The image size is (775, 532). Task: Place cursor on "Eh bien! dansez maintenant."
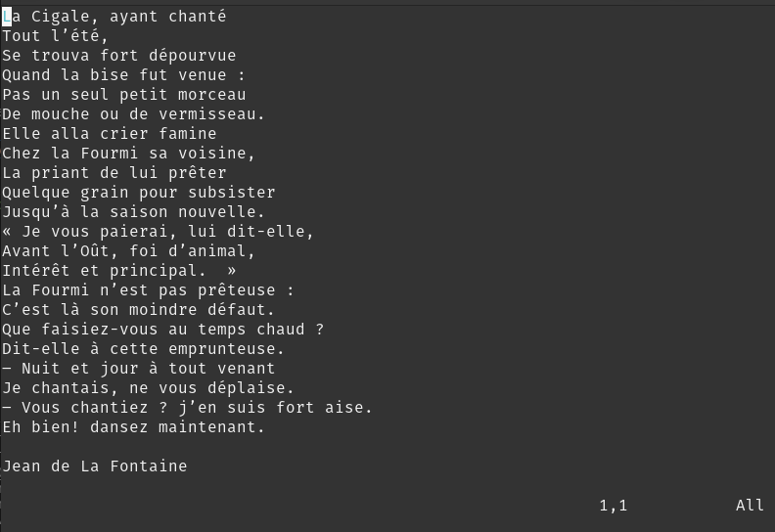point(133,427)
